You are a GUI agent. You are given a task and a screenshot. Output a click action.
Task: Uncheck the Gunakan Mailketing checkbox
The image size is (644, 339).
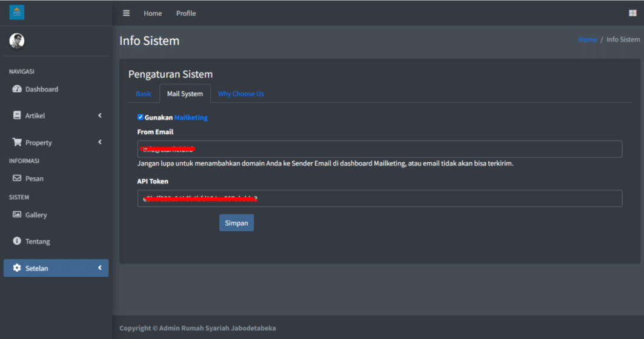point(141,117)
